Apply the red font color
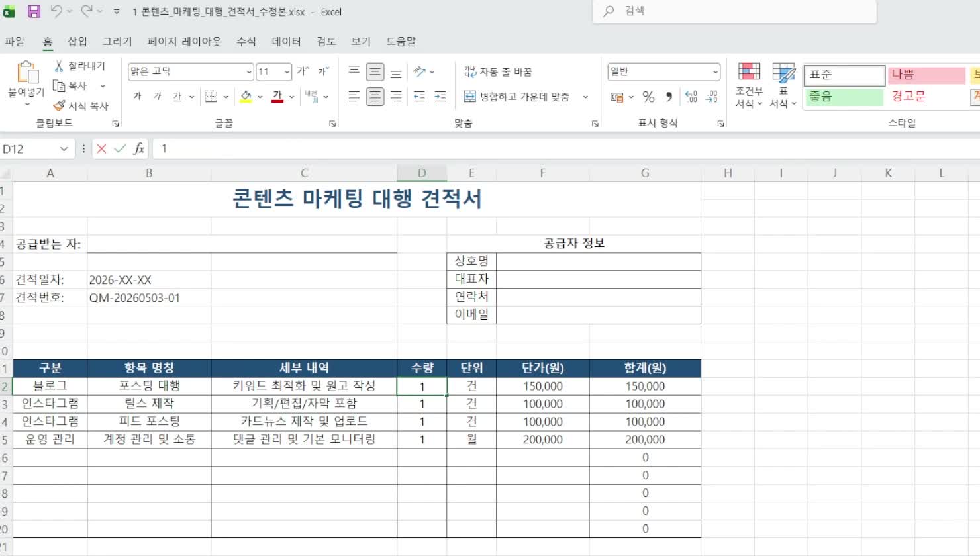The height and width of the screenshot is (556, 980). click(277, 97)
